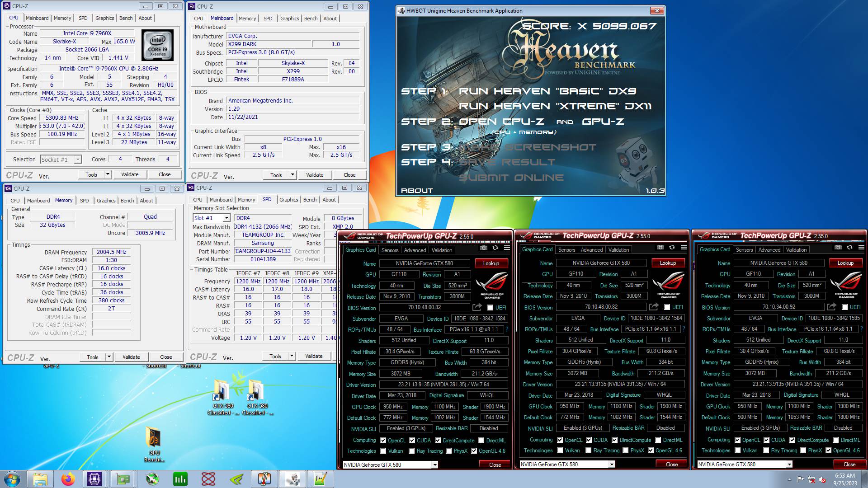
Task: Click the NVIDIA logo taskbar icon
Action: [236, 479]
